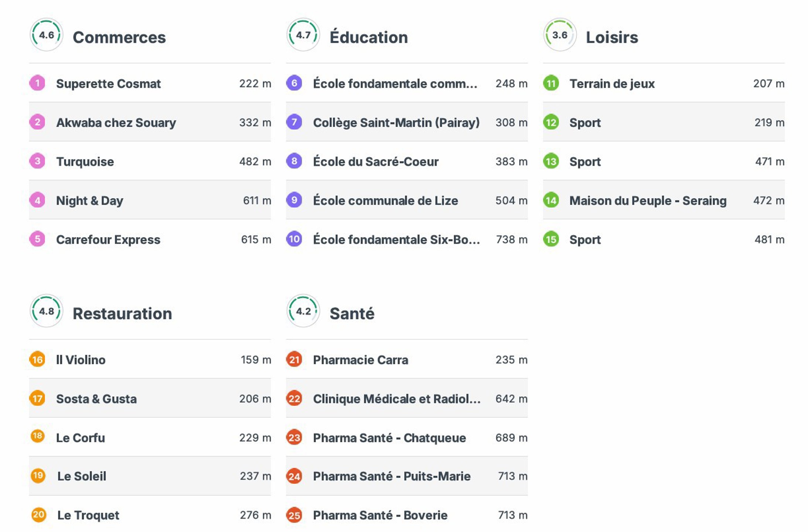Click the 3.6 Loisirs score gauge

[x=560, y=35]
